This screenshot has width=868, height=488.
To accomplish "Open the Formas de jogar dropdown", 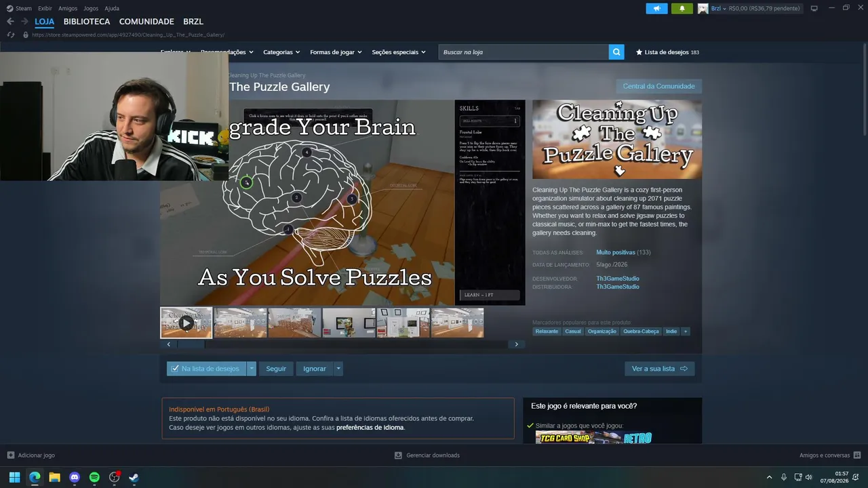I will coord(336,52).
